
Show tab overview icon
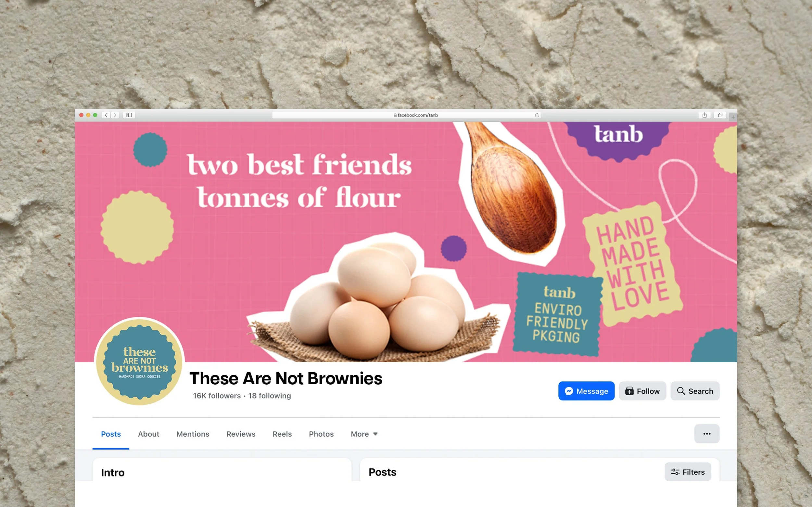coord(720,115)
